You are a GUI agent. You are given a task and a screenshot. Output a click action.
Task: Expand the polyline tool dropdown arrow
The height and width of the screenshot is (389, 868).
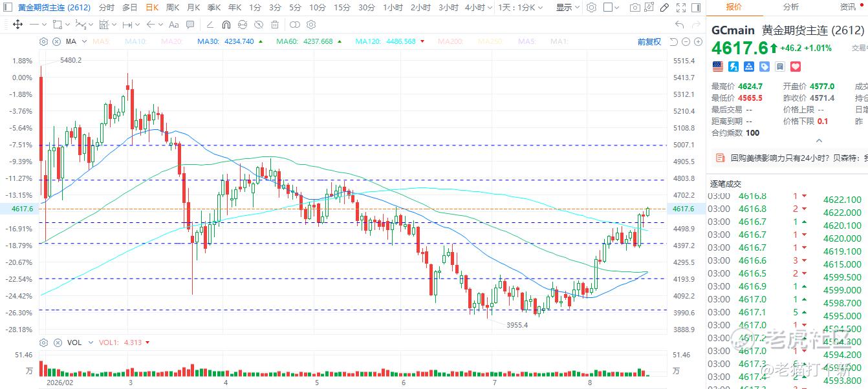[x=91, y=25]
